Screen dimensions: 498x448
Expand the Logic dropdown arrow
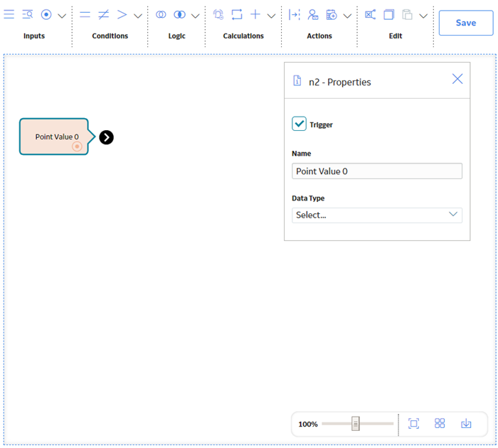pyautogui.click(x=196, y=16)
